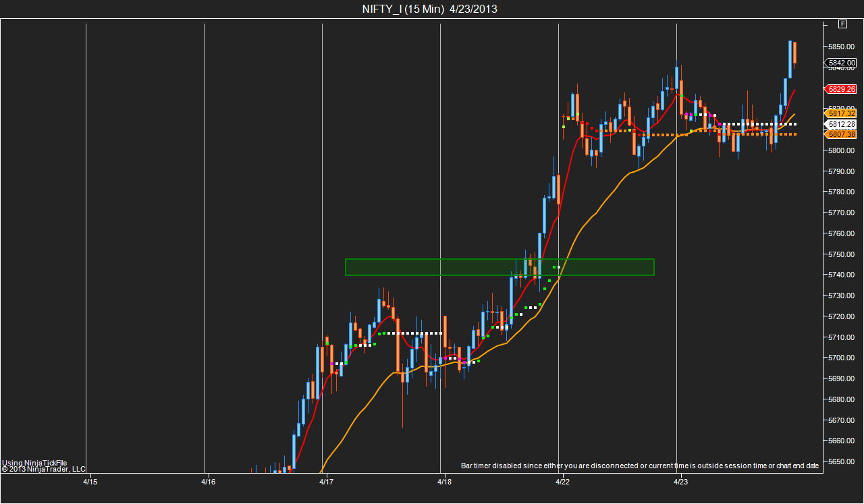Click the 5770.00 price axis label
Screen dimensions: 864x504
pyautogui.click(x=842, y=213)
